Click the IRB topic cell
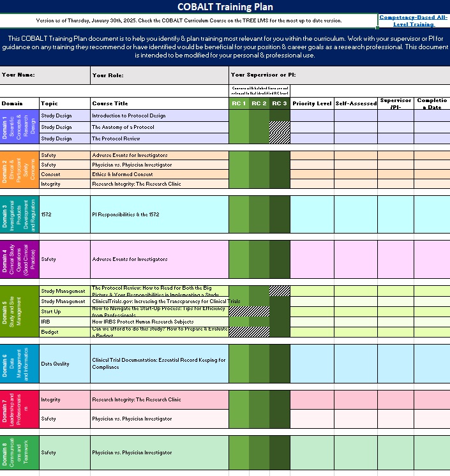Viewport: 450px width, 476px height. click(x=64, y=322)
